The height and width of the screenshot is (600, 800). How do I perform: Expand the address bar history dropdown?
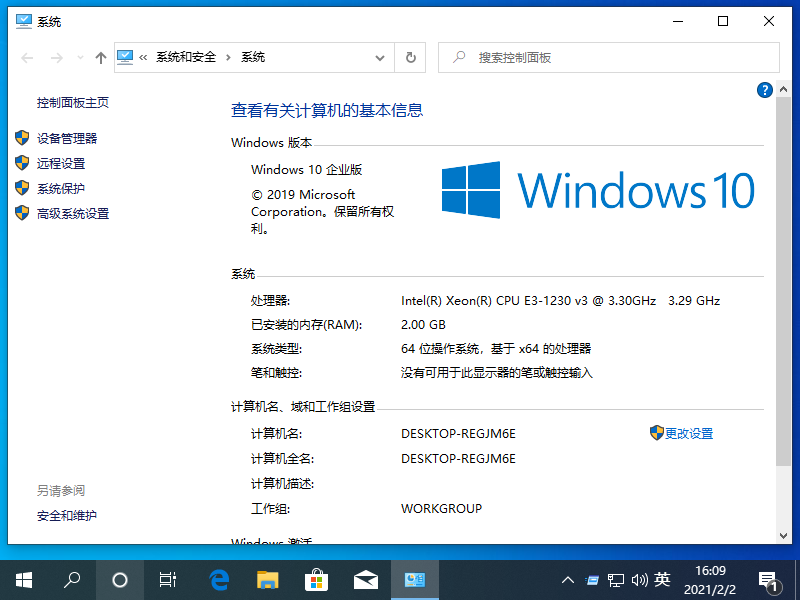coord(380,58)
